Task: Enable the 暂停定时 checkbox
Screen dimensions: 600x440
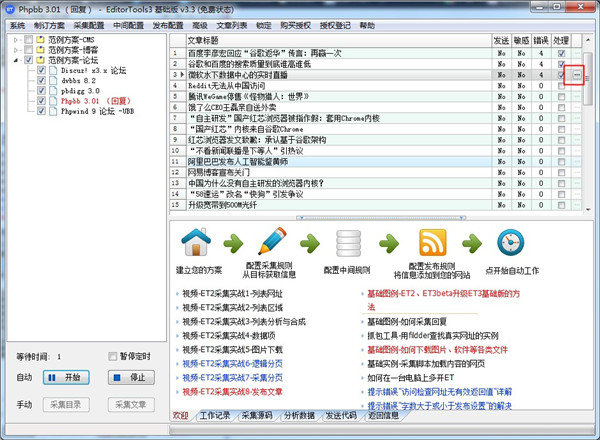Action: [113, 357]
